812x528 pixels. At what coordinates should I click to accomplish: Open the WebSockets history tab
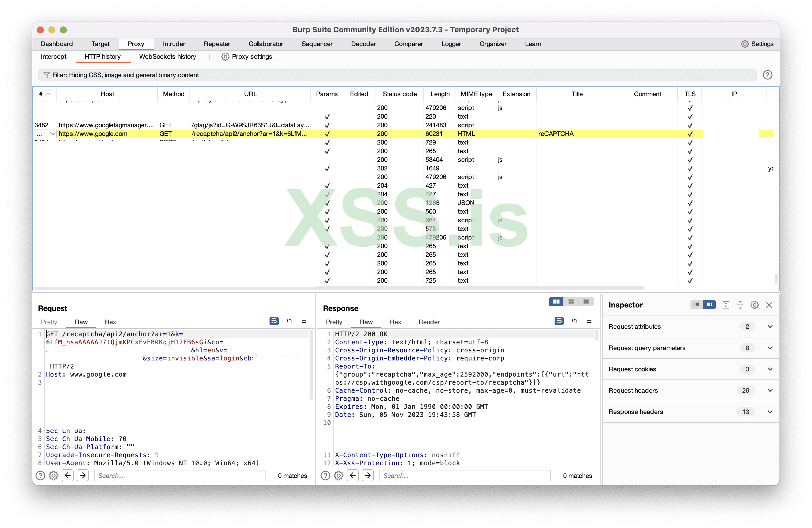click(x=168, y=57)
